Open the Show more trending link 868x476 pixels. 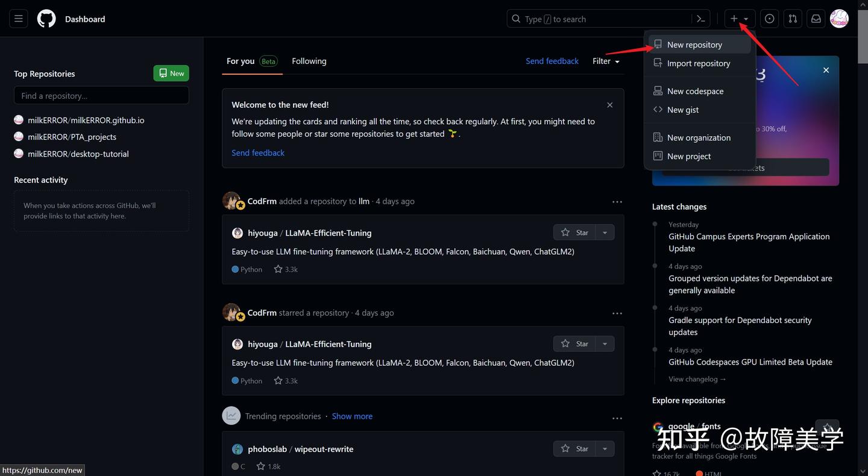[352, 416]
